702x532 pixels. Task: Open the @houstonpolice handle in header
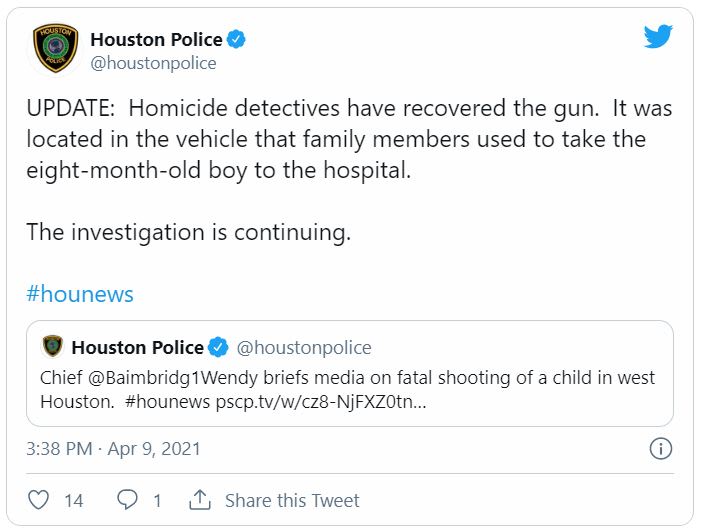(x=153, y=63)
